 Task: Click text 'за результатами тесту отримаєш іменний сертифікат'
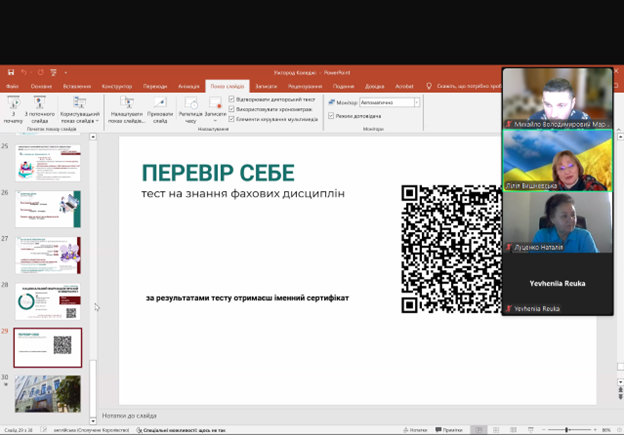(247, 298)
